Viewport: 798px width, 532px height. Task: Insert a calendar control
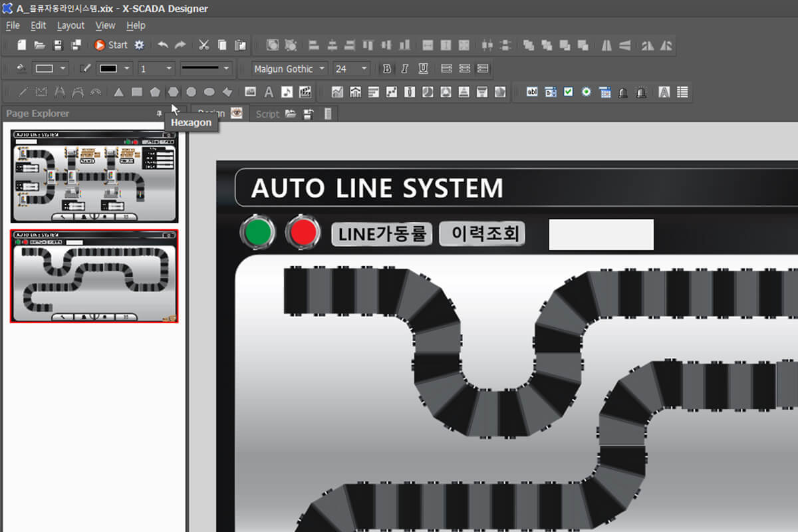[x=604, y=92]
